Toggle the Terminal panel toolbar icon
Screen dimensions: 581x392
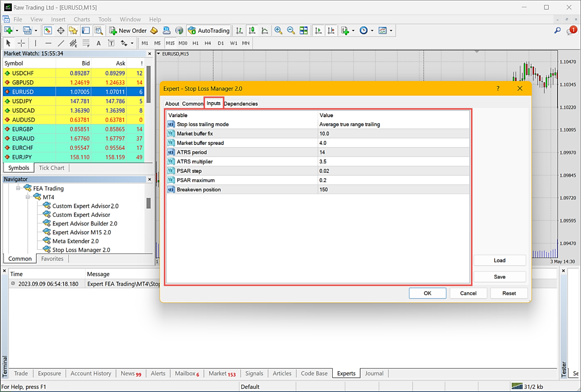(86, 30)
